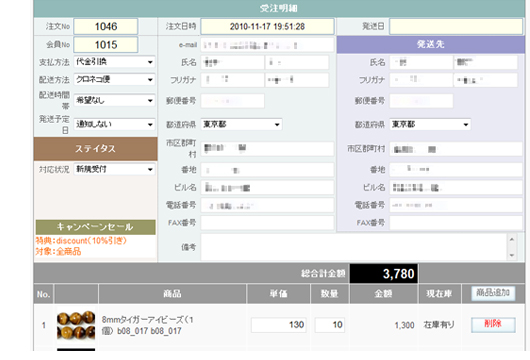The width and height of the screenshot is (530, 360).
Task: Click the 注文No field showing 1046
Action: (106, 26)
